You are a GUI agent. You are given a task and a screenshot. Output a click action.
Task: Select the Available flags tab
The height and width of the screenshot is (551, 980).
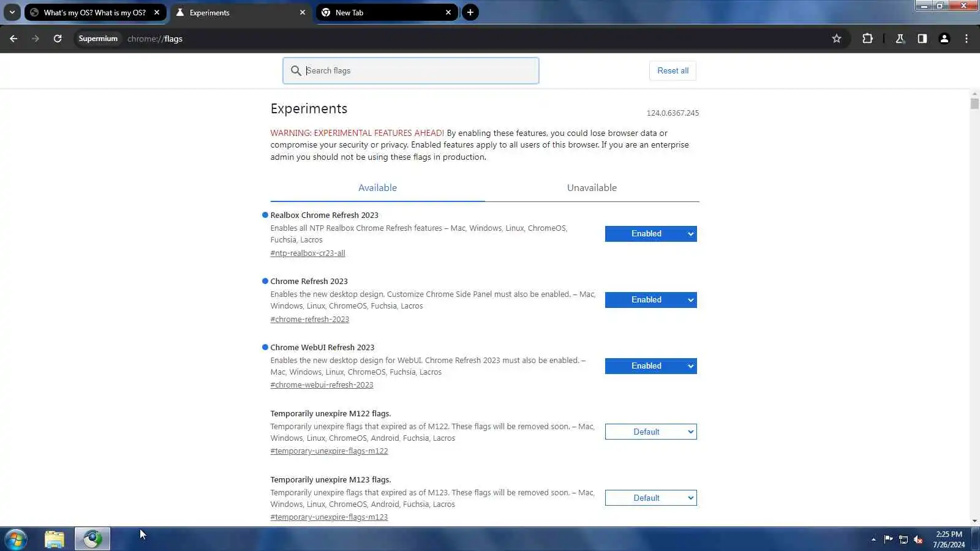point(377,188)
